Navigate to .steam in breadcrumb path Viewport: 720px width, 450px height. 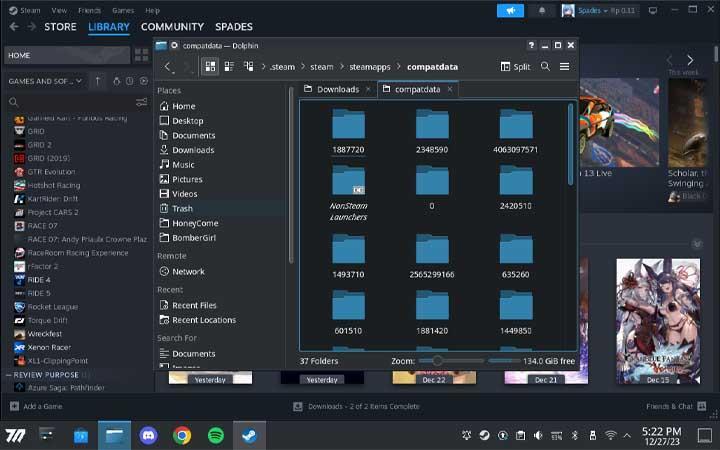(x=282, y=67)
